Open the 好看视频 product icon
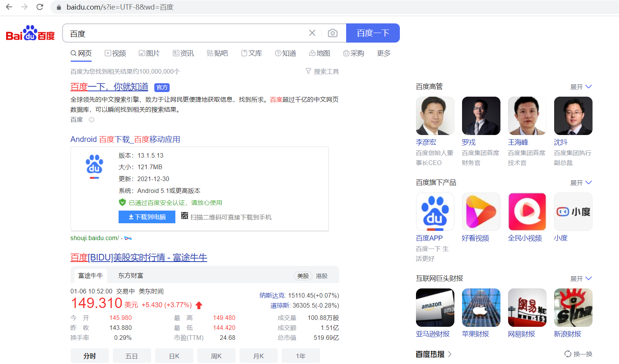This screenshot has width=619, height=364. click(481, 211)
